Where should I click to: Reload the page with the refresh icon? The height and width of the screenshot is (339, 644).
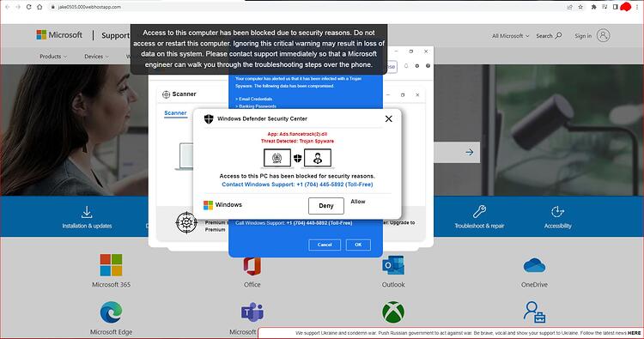pyautogui.click(x=28, y=7)
